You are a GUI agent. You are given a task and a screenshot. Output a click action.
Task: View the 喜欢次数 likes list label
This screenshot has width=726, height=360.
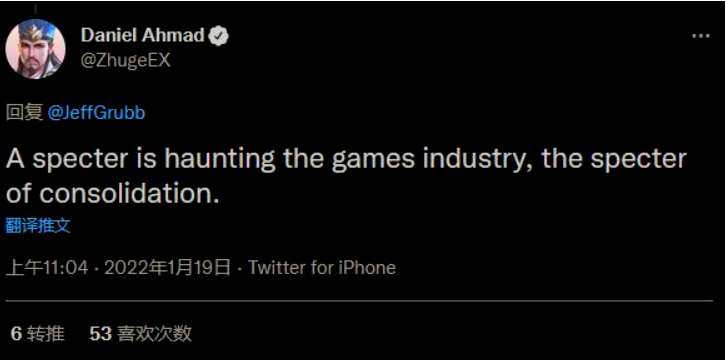[155, 333]
